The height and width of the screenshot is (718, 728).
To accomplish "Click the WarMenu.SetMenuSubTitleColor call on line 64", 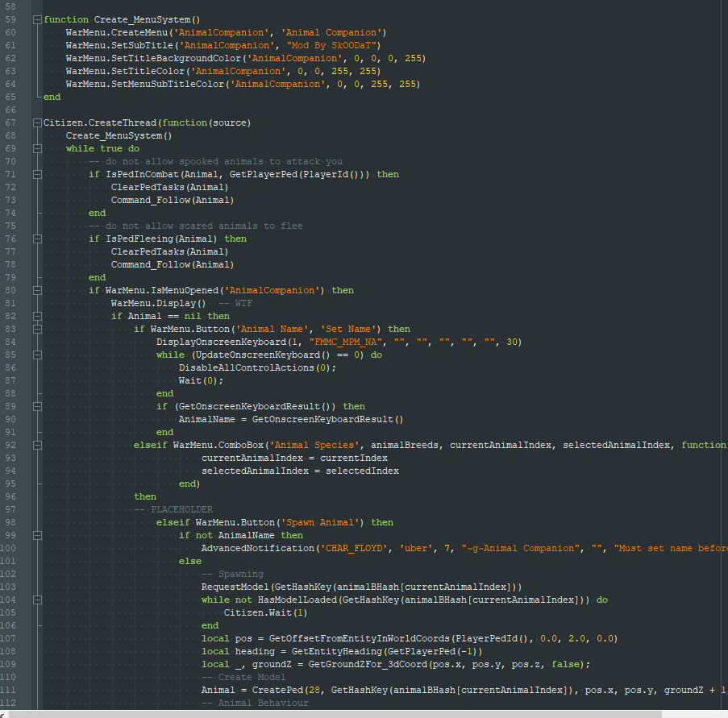I will coord(243,84).
